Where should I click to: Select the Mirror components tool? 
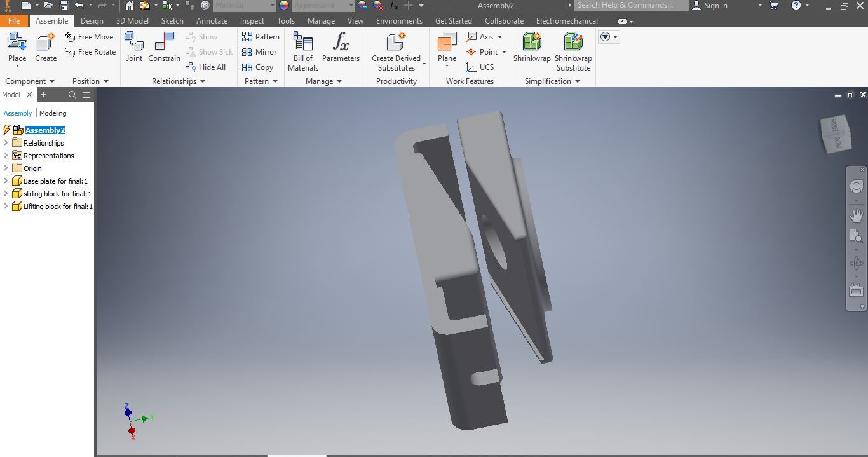tap(259, 52)
